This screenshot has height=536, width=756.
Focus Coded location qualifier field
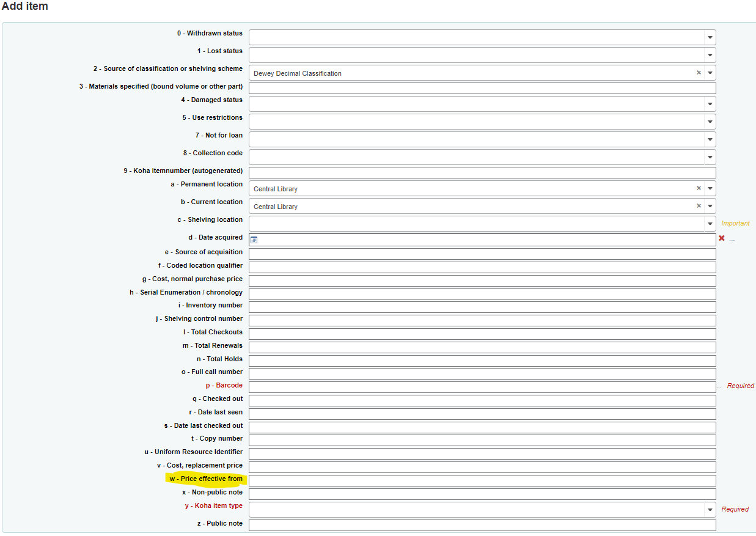tap(482, 267)
